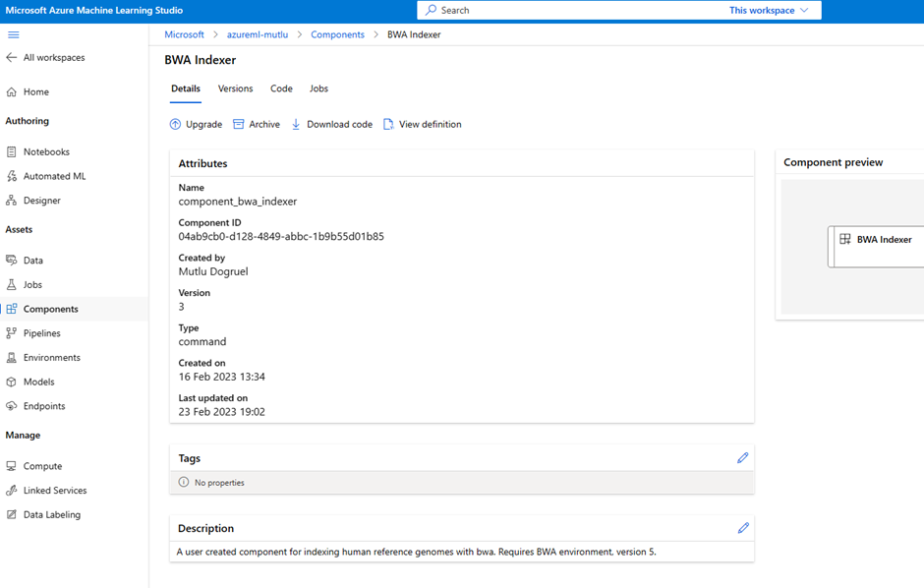This screenshot has width=924, height=588.
Task: Go to the azureml-mutlu breadcrumb link
Action: pos(258,34)
